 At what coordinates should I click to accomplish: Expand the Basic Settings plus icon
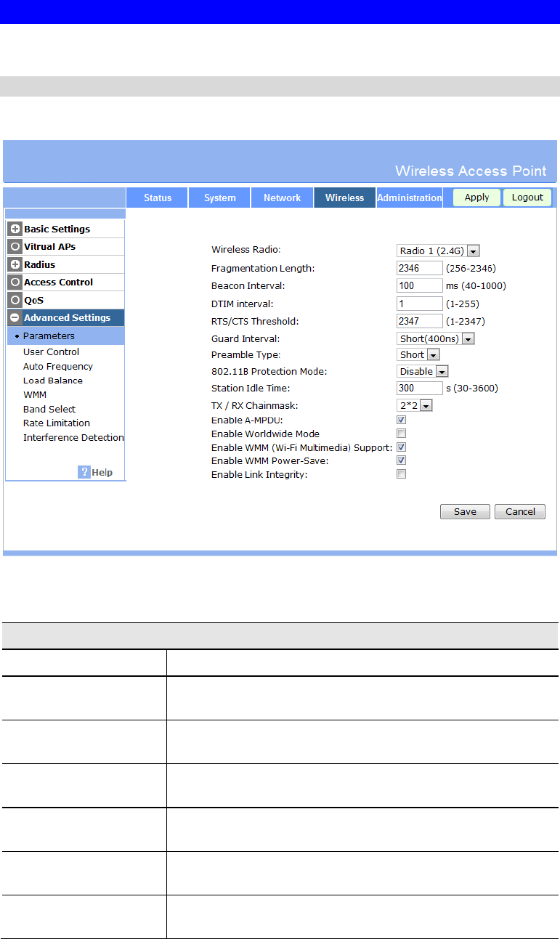point(15,229)
